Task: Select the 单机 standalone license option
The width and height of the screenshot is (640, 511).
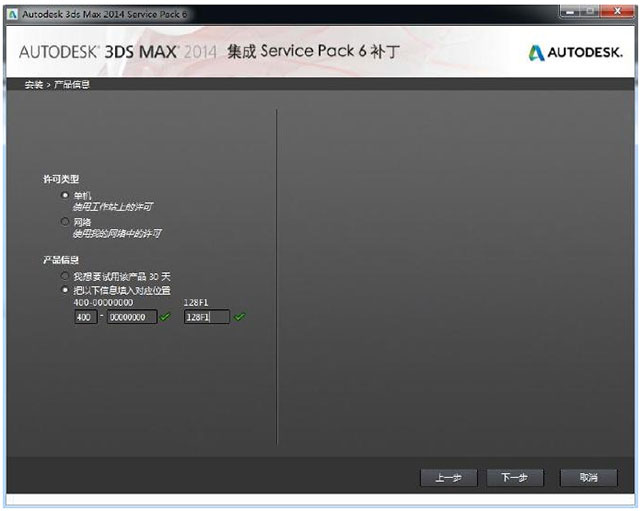Action: click(66, 195)
